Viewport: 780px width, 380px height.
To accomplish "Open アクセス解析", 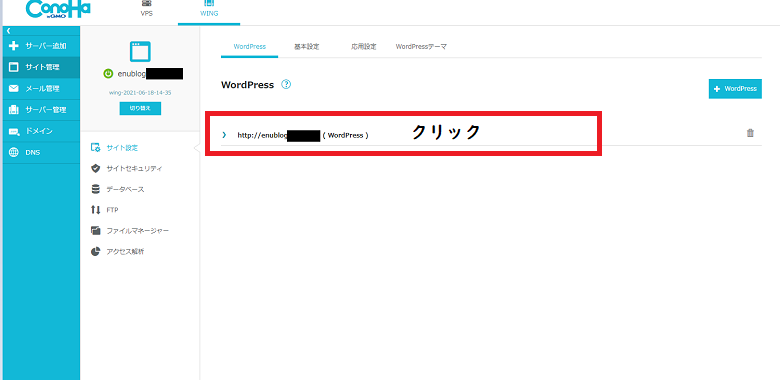I will (125, 252).
